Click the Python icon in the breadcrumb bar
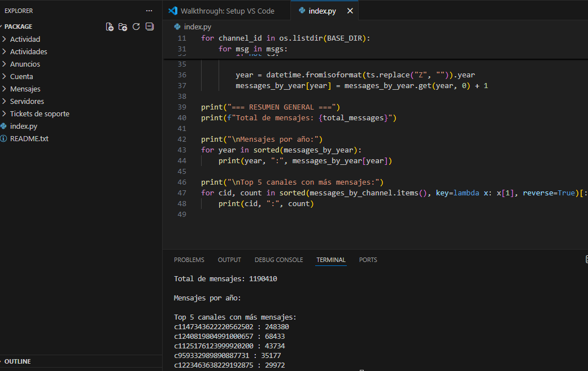Image resolution: width=588 pixels, height=371 pixels. 177,26
